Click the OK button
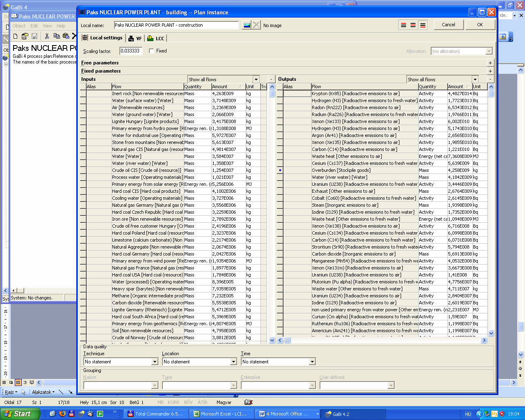 coord(480,25)
